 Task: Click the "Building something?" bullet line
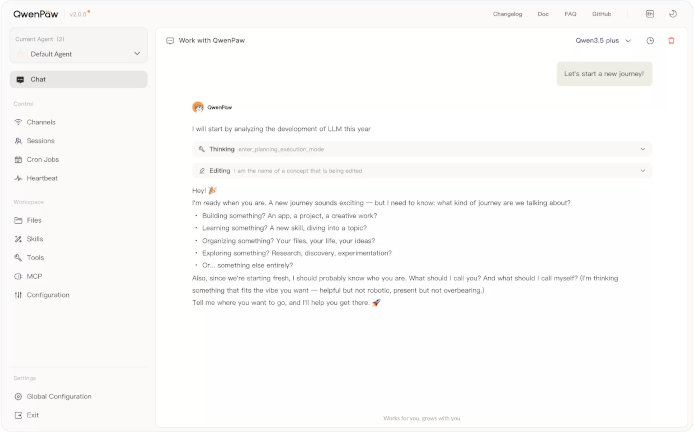[x=289, y=216]
